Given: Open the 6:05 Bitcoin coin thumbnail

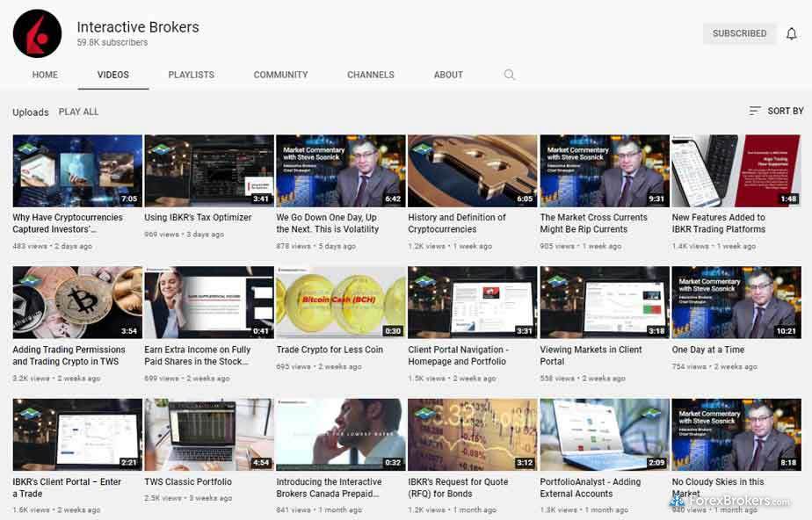Looking at the screenshot, I should point(473,170).
